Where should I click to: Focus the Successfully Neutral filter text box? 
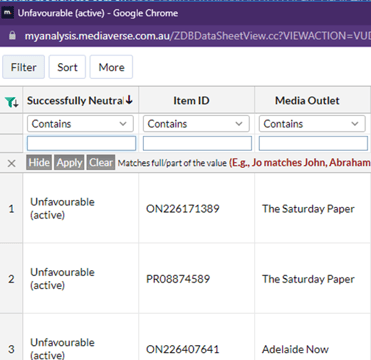pyautogui.click(x=81, y=143)
